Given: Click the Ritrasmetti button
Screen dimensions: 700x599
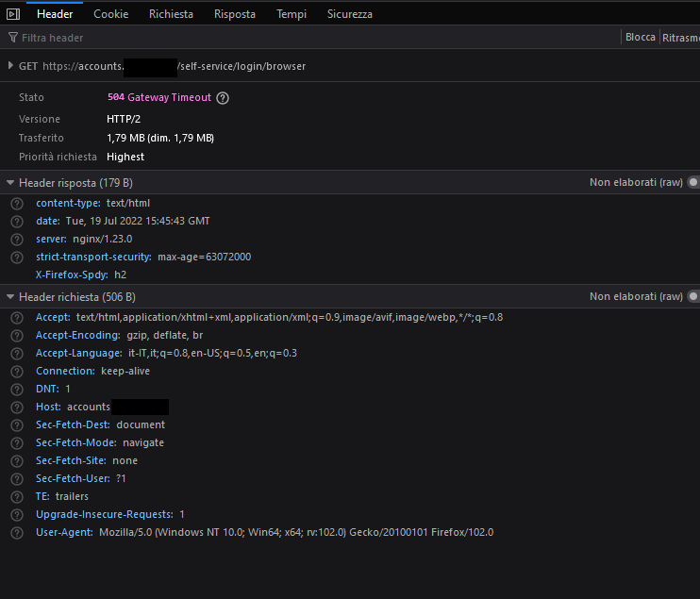Looking at the screenshot, I should click(x=680, y=38).
